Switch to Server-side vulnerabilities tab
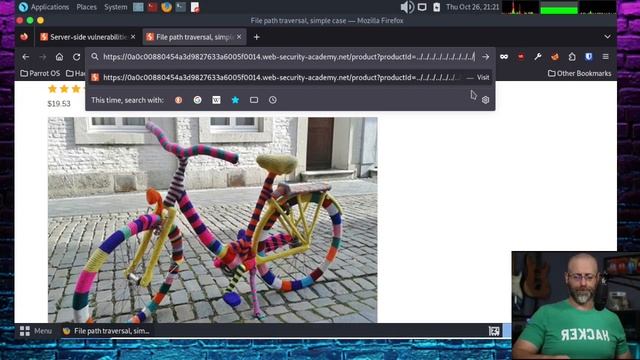640x360 pixels. click(88, 37)
